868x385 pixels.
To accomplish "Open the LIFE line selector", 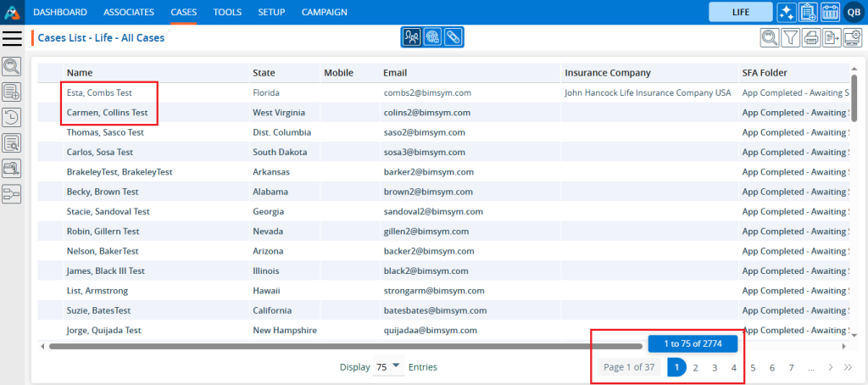I will click(740, 12).
